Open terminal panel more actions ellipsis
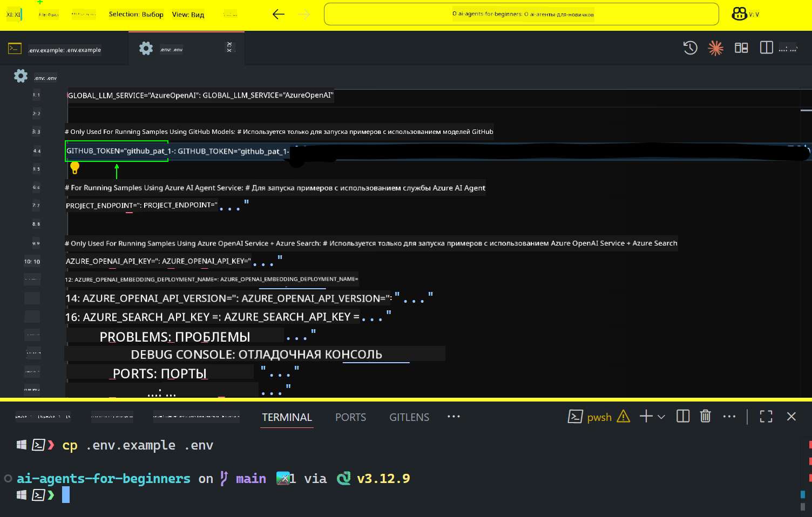This screenshot has width=812, height=517. 729,416
